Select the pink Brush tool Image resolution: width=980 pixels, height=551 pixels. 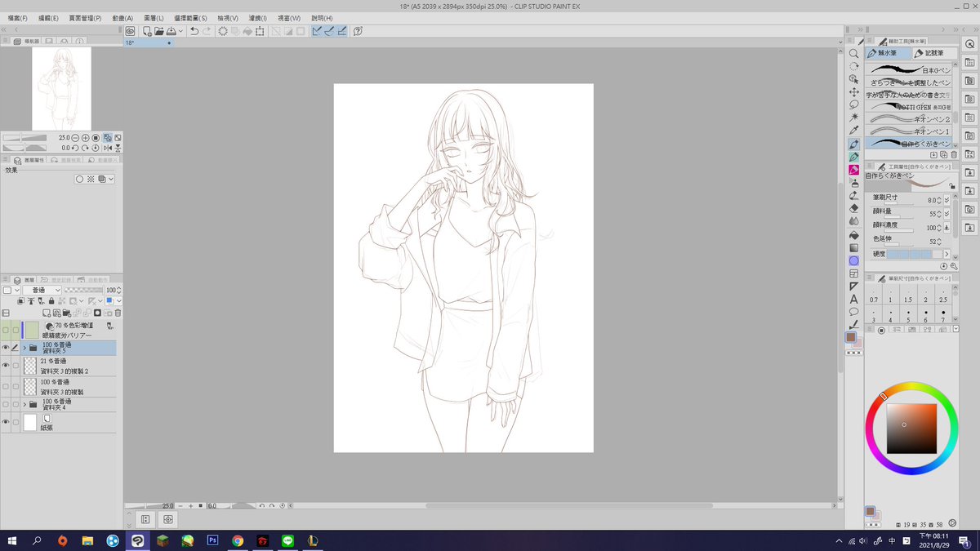[x=854, y=170]
